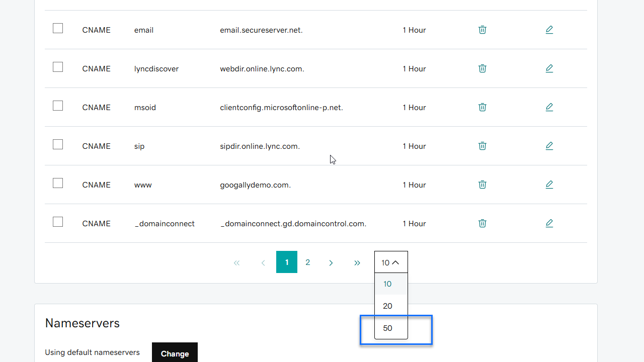
Task: Click googallydemo.com. value
Action: (255, 185)
